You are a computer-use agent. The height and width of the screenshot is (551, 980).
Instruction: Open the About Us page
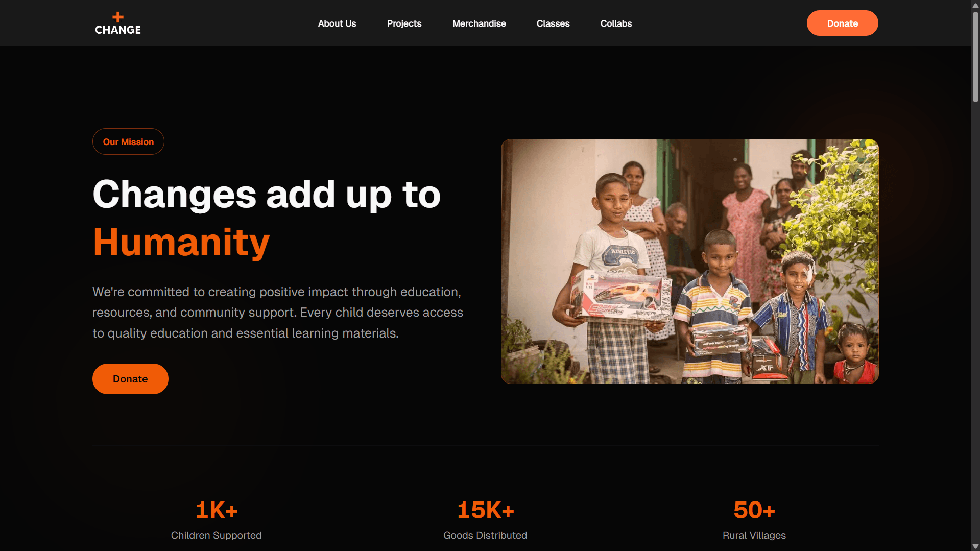click(x=337, y=23)
